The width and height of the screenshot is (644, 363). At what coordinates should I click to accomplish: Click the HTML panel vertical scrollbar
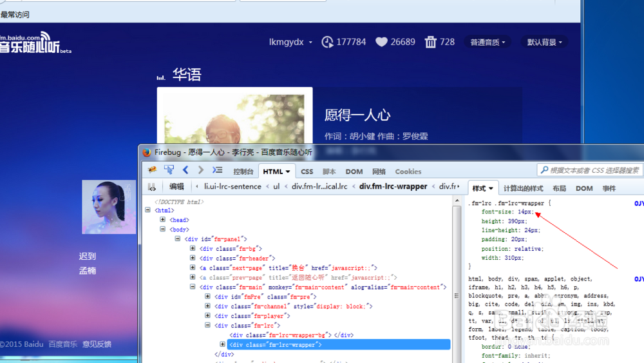[457, 280]
